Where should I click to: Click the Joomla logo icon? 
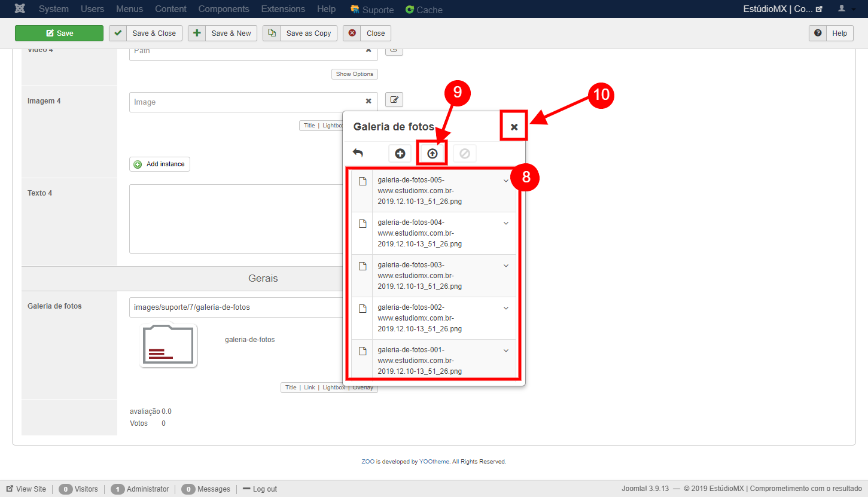(19, 9)
